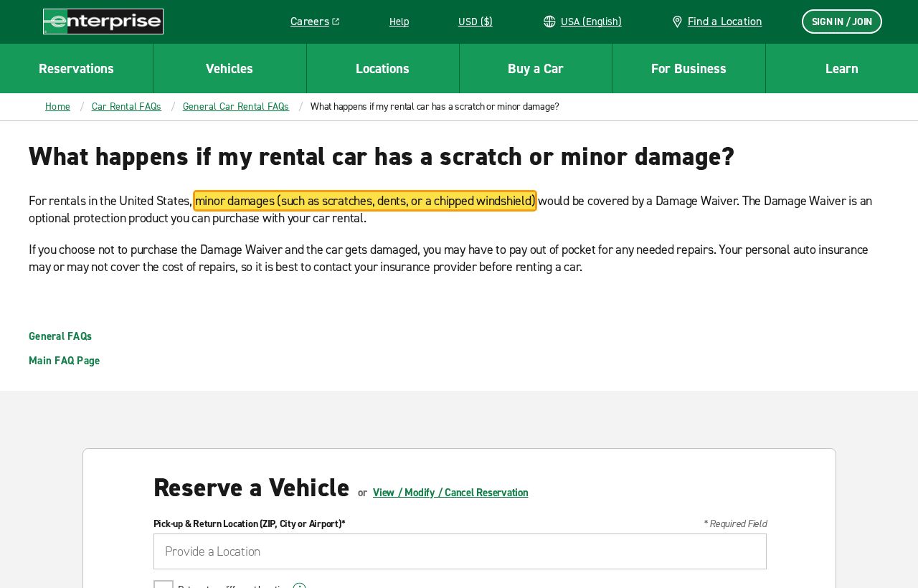Open the Vehicles menu
Screen dimensions: 918x588
(x=229, y=69)
